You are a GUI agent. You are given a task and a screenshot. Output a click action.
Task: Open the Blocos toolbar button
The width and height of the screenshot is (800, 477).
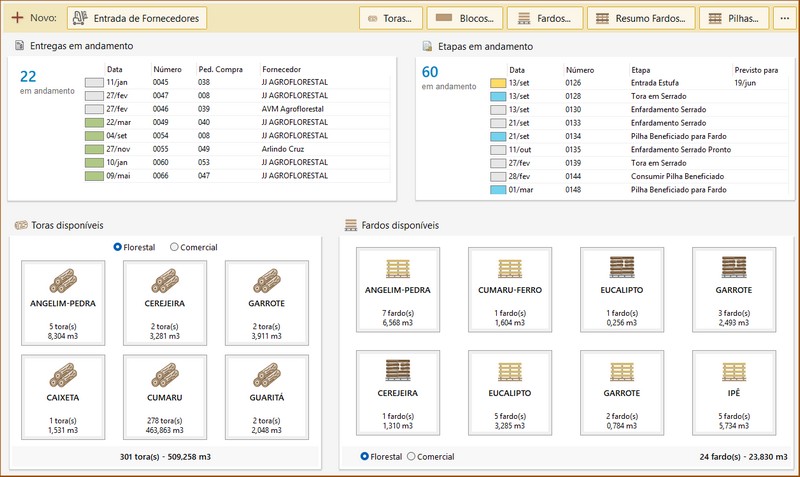(465, 18)
